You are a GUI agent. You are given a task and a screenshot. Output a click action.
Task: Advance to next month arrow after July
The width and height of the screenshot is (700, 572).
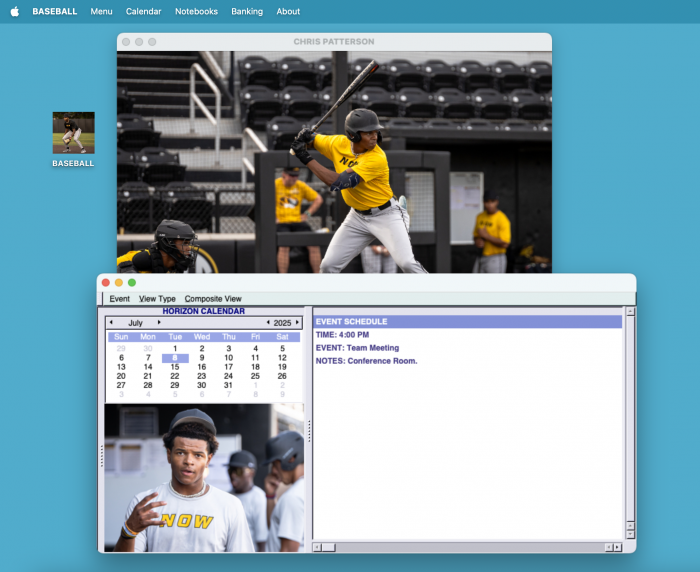[159, 323]
